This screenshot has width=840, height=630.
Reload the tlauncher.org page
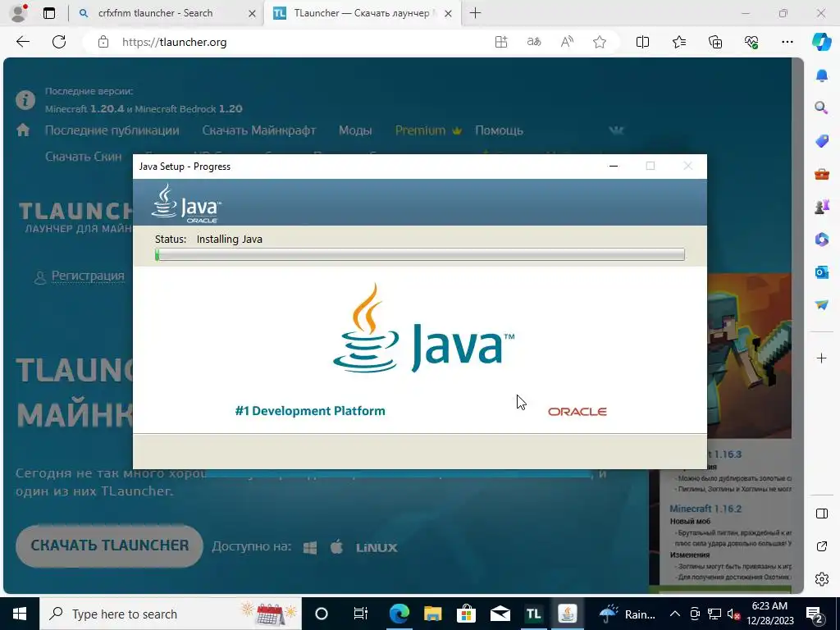[59, 42]
